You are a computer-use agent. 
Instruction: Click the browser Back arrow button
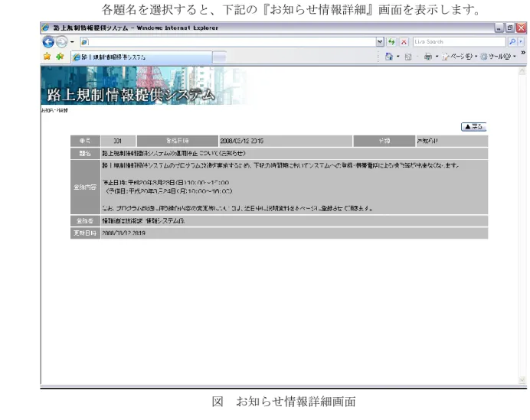point(48,42)
